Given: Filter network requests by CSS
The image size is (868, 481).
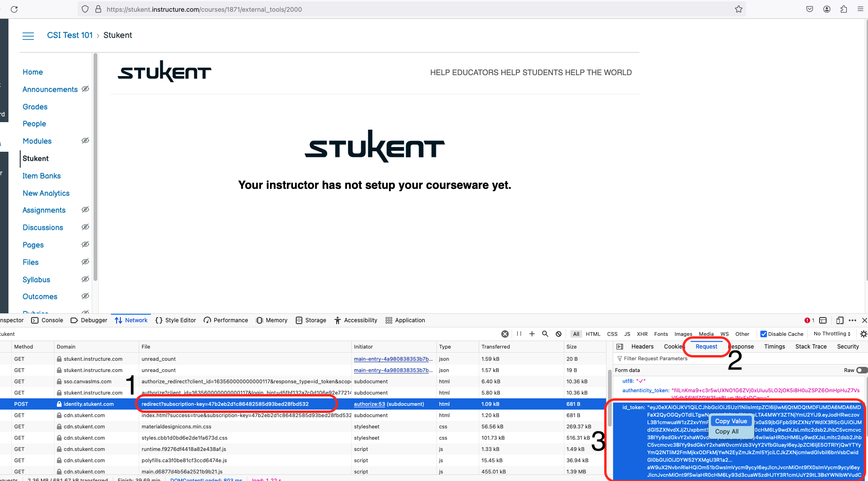Looking at the screenshot, I should coord(612,334).
